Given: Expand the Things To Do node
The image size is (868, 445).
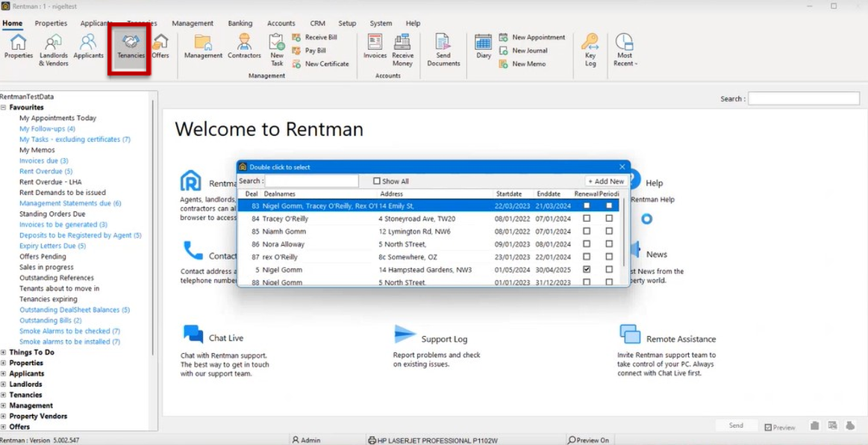Looking at the screenshot, I should click(x=3, y=352).
